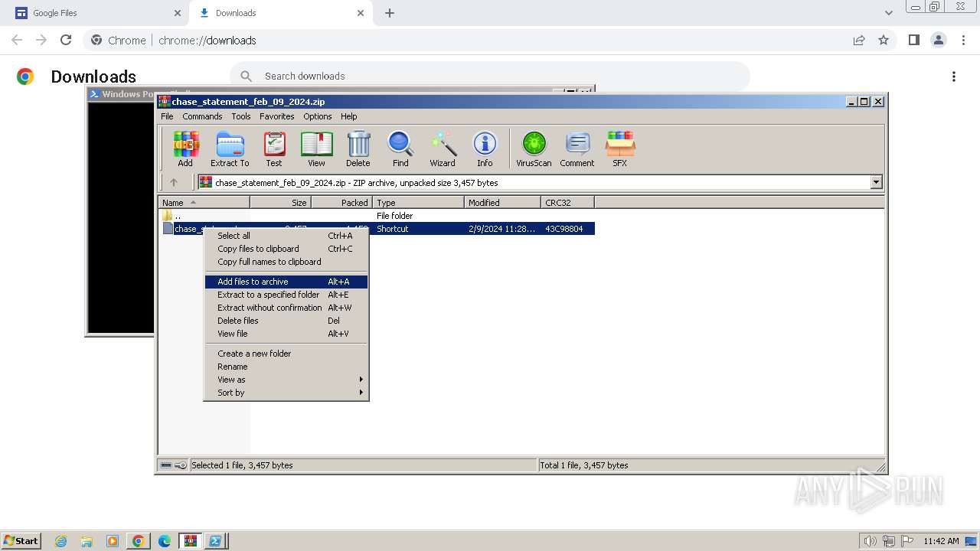Open the Chrome side panel icon

(x=913, y=40)
